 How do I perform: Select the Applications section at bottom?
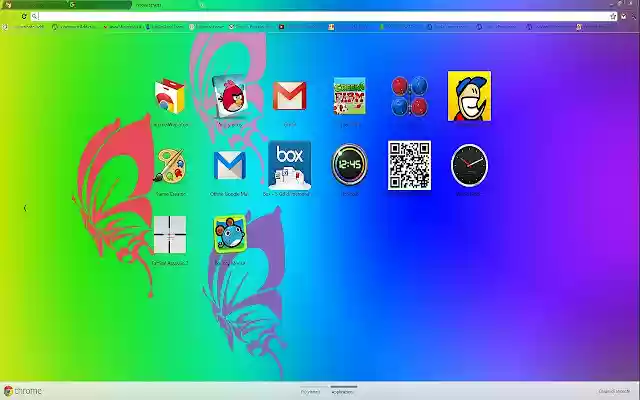pyautogui.click(x=343, y=392)
